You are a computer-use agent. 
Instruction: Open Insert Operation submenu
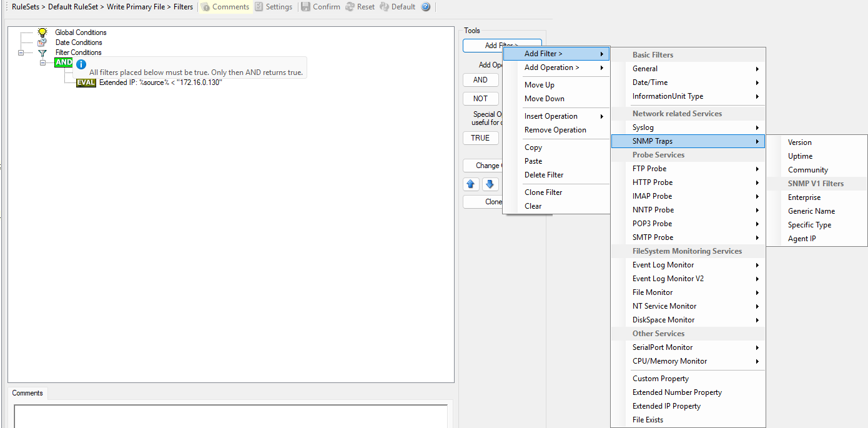point(556,116)
